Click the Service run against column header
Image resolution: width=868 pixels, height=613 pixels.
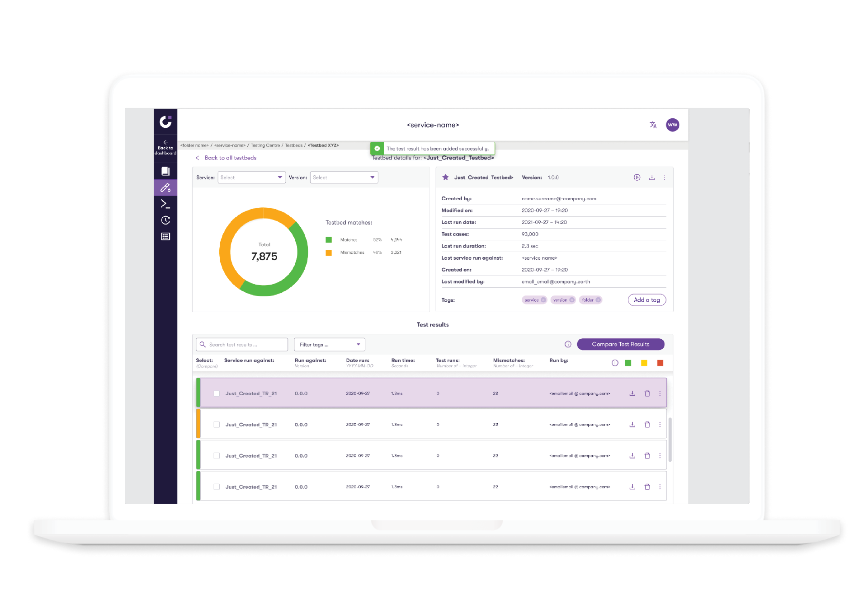[249, 360]
